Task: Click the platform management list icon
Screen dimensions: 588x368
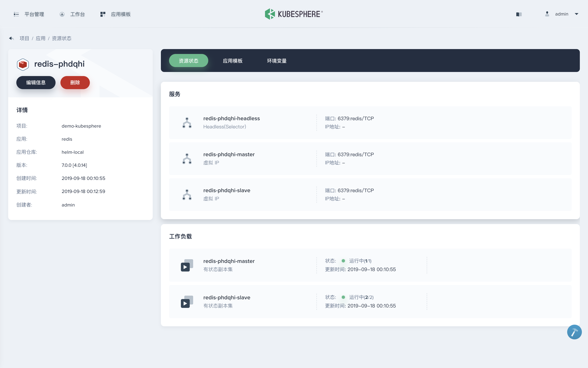Action: (x=16, y=14)
